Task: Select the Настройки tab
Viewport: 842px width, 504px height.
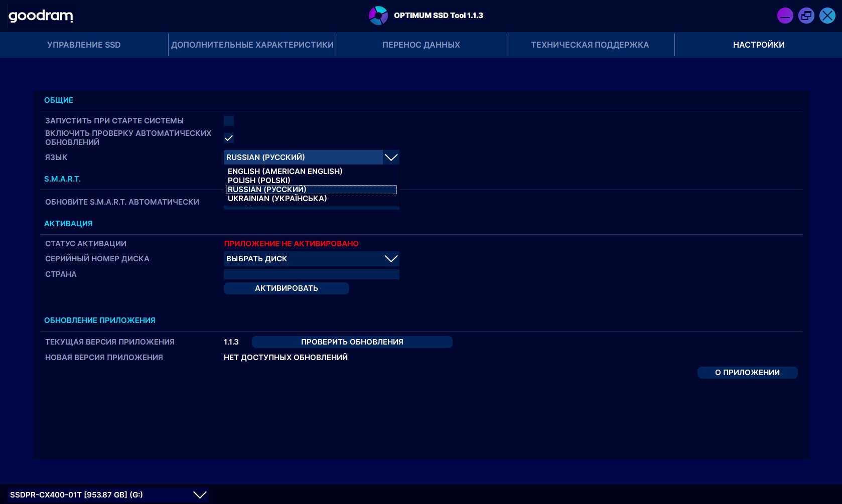Action: coord(759,45)
